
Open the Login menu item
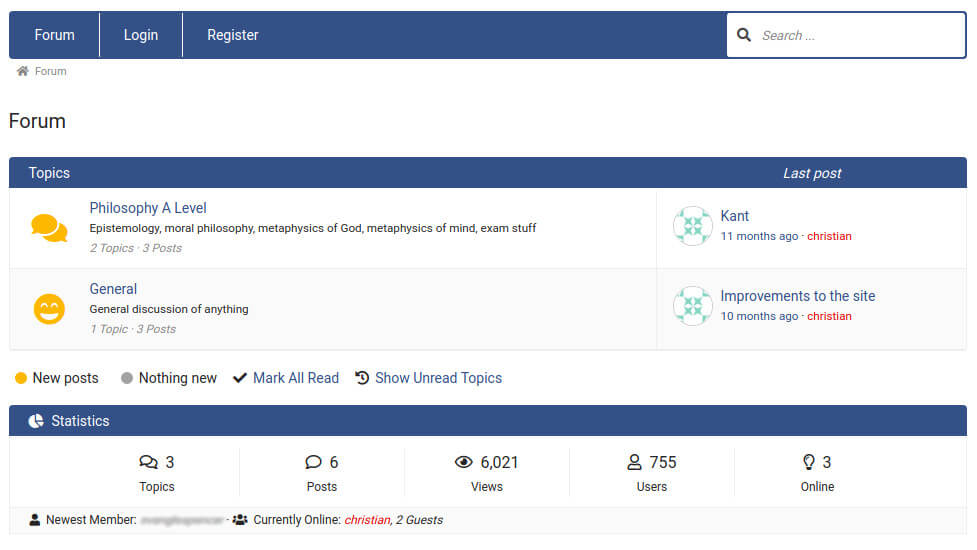click(x=141, y=35)
